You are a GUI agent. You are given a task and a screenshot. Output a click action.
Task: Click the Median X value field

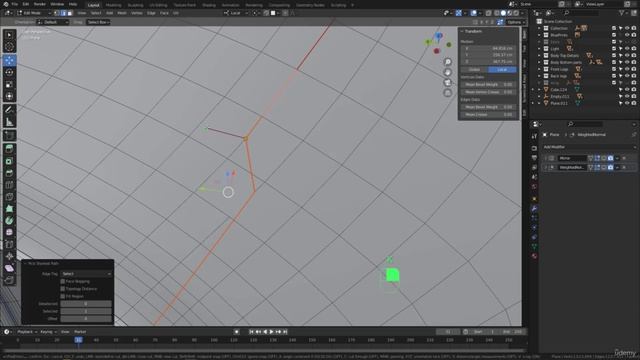click(489, 48)
